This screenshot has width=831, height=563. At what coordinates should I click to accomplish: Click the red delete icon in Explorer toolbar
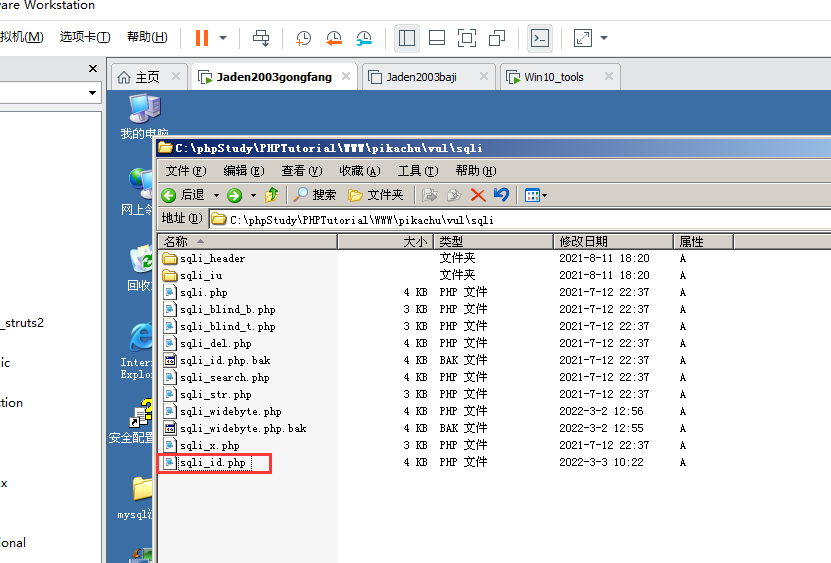point(478,195)
